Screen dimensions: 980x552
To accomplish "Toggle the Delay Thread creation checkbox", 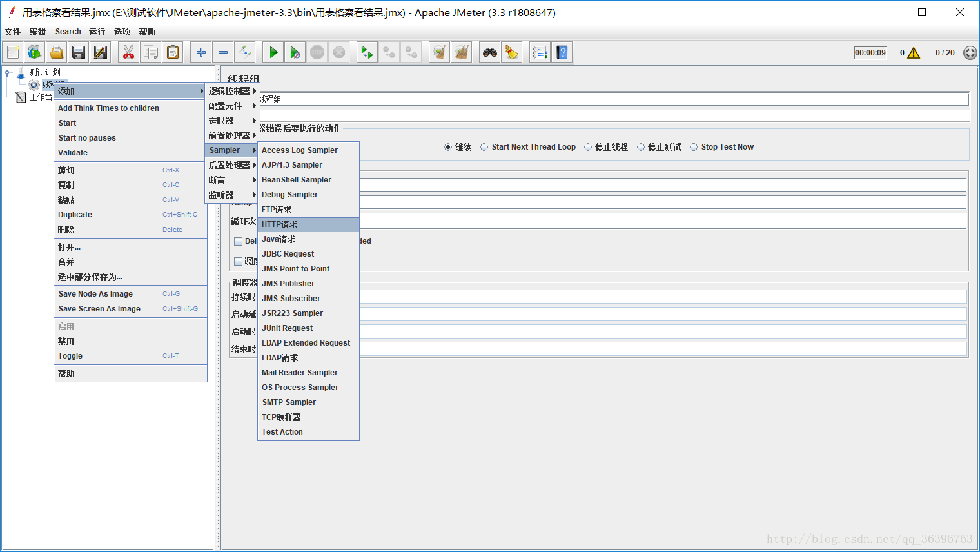I will [238, 241].
